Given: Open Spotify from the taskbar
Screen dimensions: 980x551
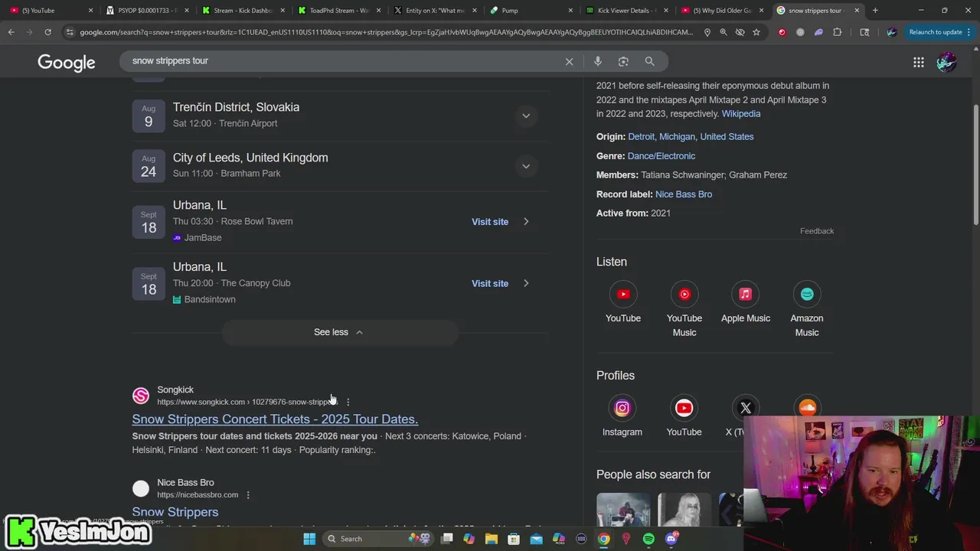Looking at the screenshot, I should click(648, 539).
